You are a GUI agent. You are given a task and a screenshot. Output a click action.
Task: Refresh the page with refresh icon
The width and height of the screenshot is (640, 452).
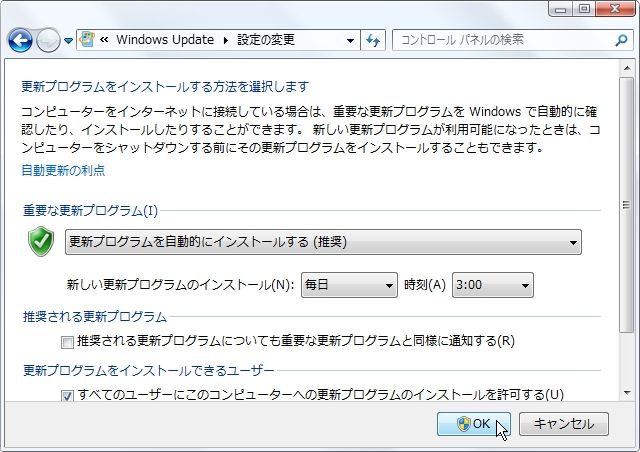coord(373,40)
